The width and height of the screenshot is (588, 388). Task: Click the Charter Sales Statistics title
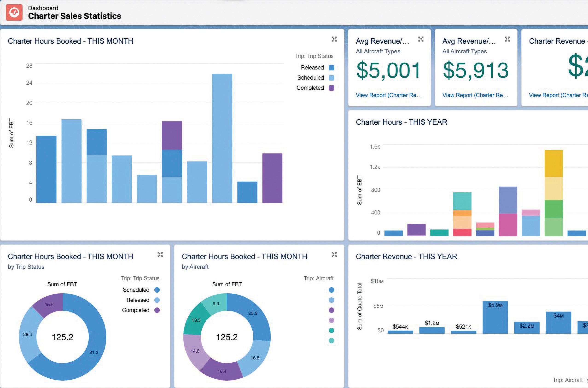click(x=75, y=16)
